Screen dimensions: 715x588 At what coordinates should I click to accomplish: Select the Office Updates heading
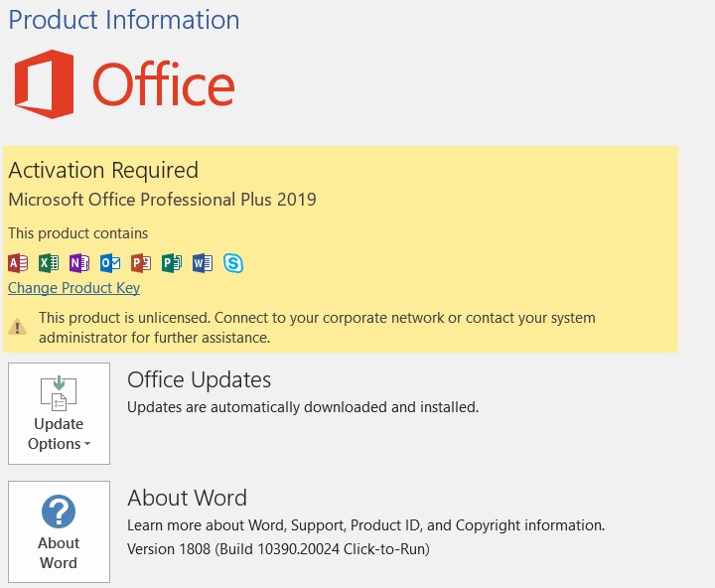tap(199, 380)
